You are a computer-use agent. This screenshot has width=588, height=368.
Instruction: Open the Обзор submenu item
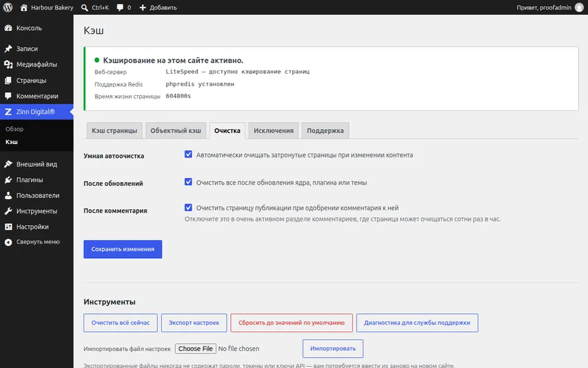click(14, 129)
